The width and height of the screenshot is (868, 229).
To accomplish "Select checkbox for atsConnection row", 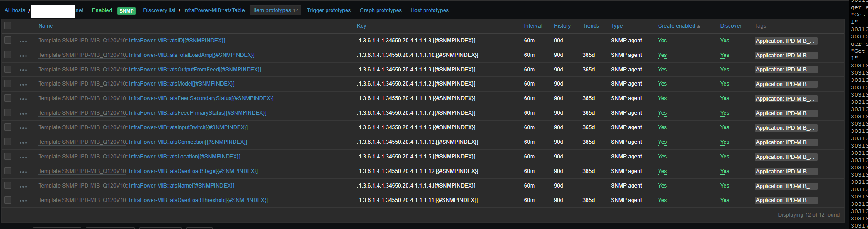I will [x=8, y=142].
